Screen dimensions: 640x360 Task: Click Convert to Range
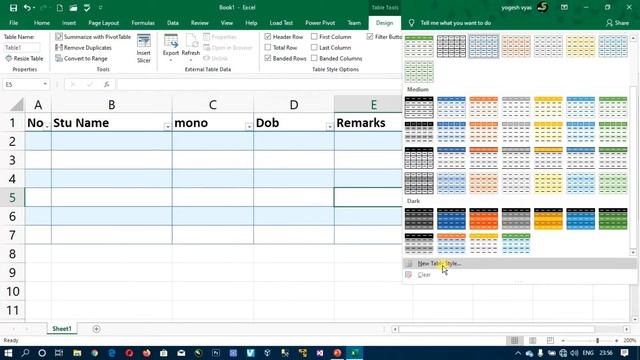coord(81,58)
